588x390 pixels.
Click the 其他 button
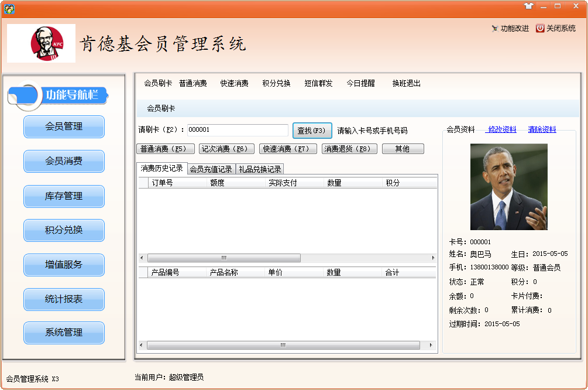[403, 149]
